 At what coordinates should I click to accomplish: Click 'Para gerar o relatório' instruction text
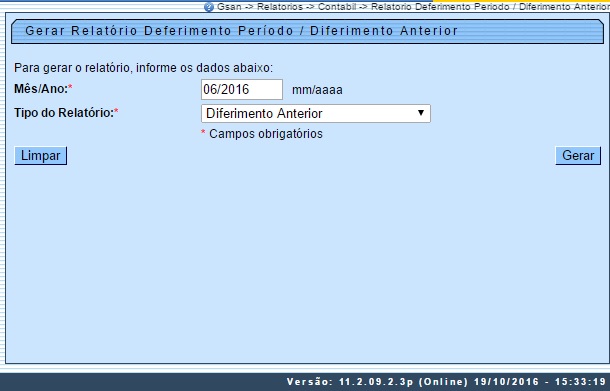(143, 68)
